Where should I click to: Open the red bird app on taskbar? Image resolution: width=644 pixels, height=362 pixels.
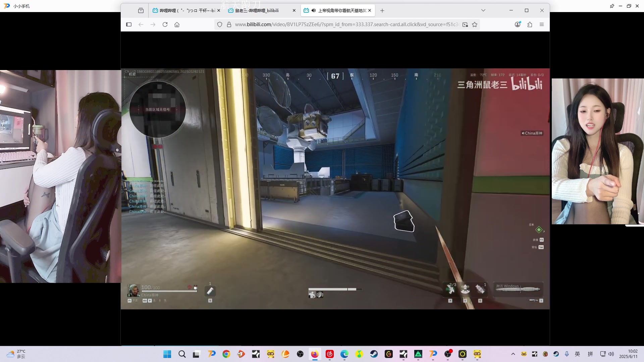point(241,354)
